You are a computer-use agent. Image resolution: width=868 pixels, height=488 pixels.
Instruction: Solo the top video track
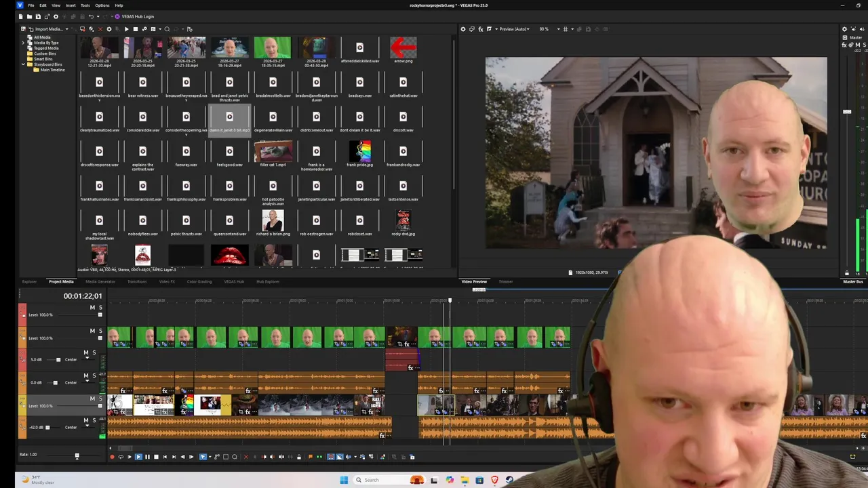tap(100, 308)
